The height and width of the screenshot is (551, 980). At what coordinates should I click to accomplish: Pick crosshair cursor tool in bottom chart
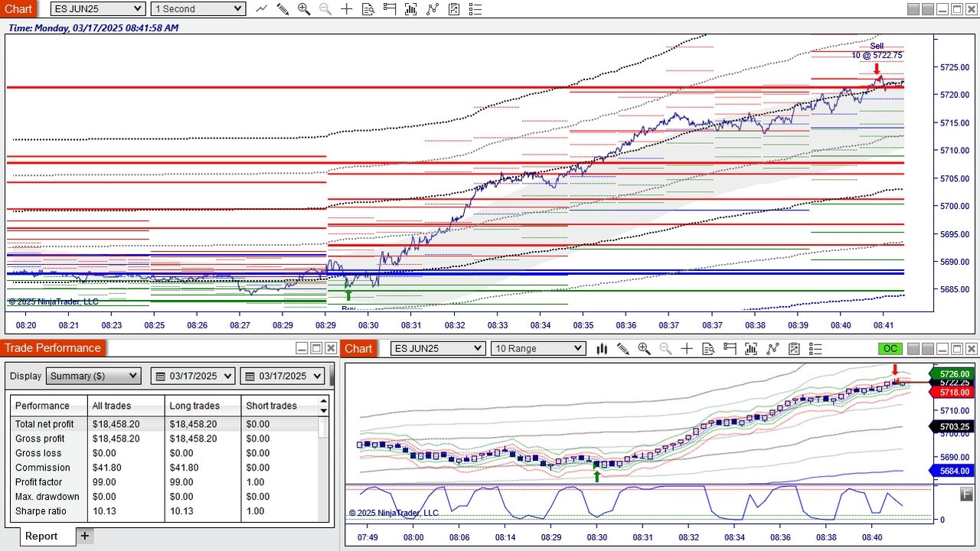[687, 348]
